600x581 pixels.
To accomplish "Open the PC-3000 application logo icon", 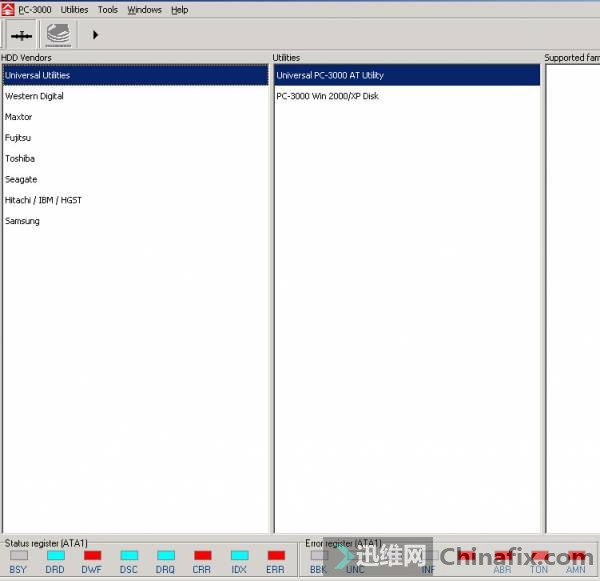I will [x=8, y=10].
